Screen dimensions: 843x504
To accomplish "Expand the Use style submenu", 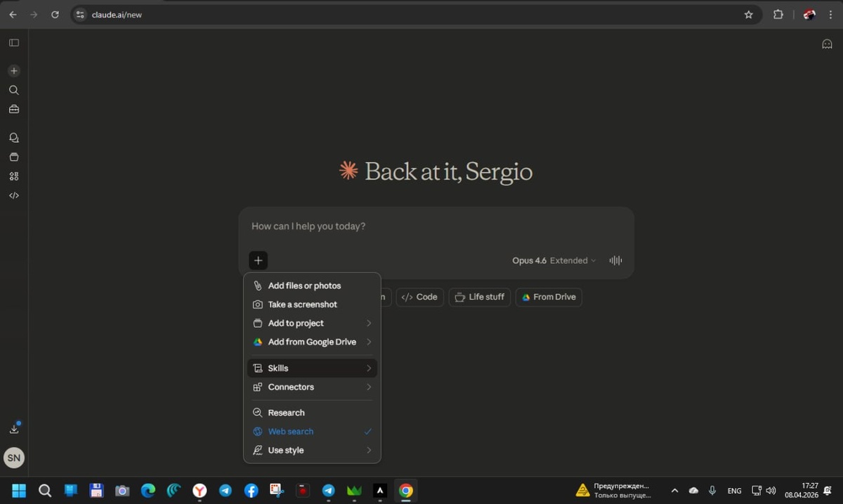I will coord(312,451).
